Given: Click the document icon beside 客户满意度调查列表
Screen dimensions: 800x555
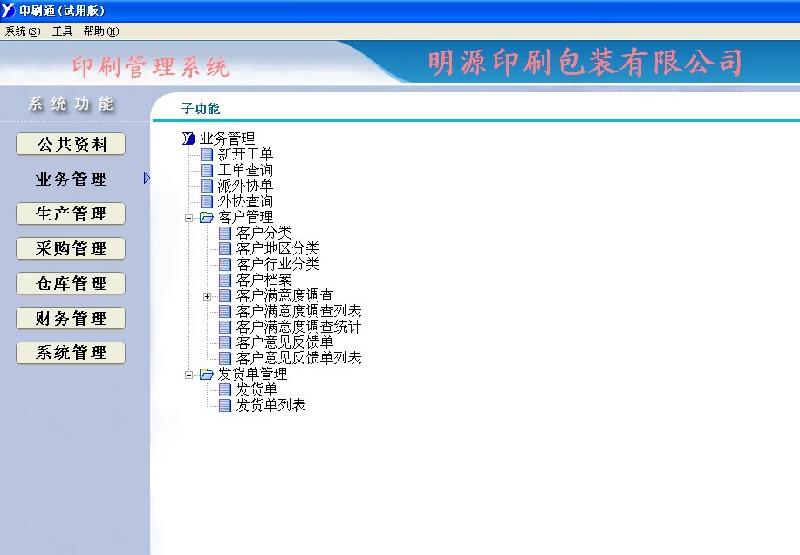Looking at the screenshot, I should tap(225, 311).
